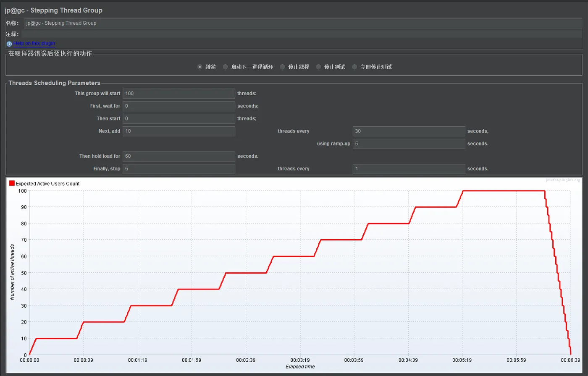Image resolution: width=588 pixels, height=376 pixels.
Task: Click the '在取样器错误后要执行的动作' section title
Action: [x=50, y=54]
